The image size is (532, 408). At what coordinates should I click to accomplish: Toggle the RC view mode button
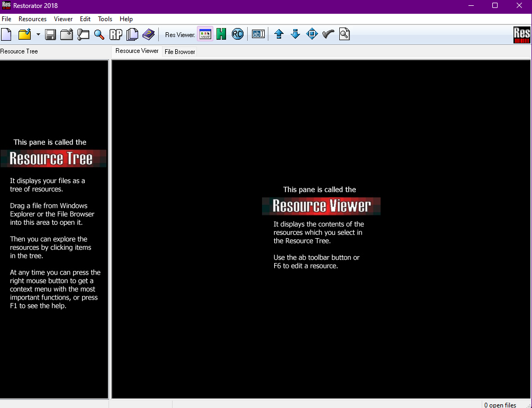click(x=238, y=34)
